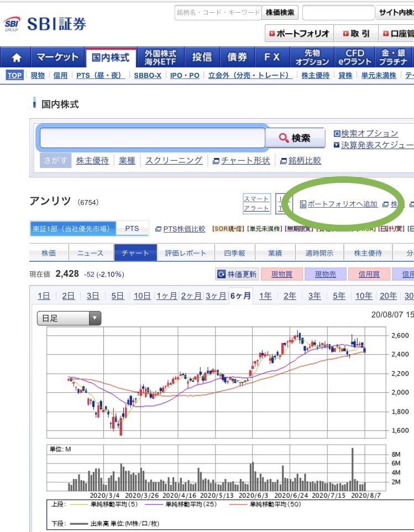Open 金・銀 プラチナ menu
The height and width of the screenshot is (532, 414).
point(393,57)
